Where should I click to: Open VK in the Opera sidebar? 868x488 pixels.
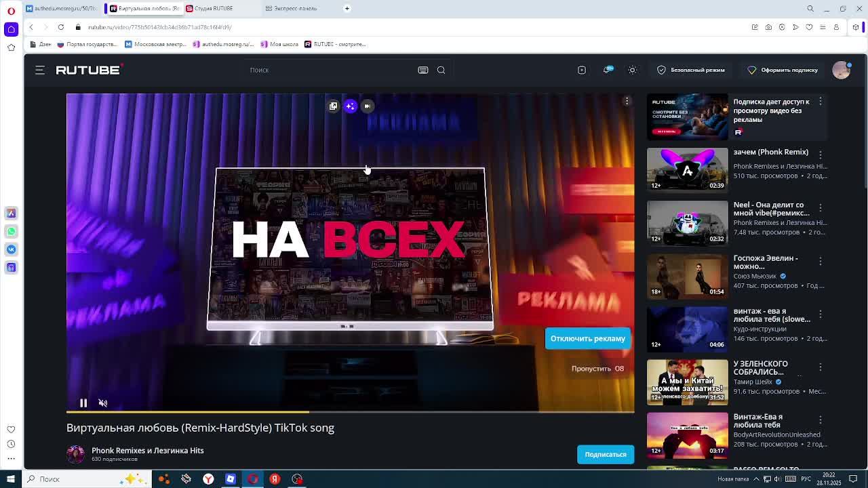pos(11,249)
